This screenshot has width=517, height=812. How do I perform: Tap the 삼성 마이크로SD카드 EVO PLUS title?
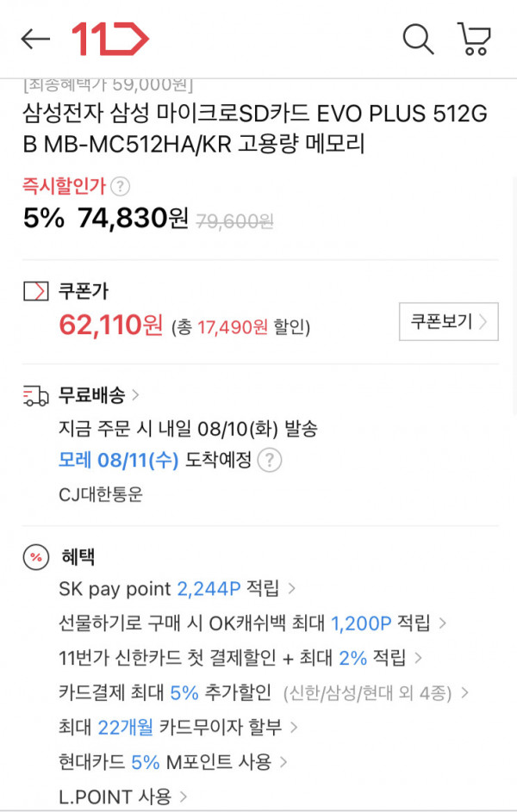(255, 128)
